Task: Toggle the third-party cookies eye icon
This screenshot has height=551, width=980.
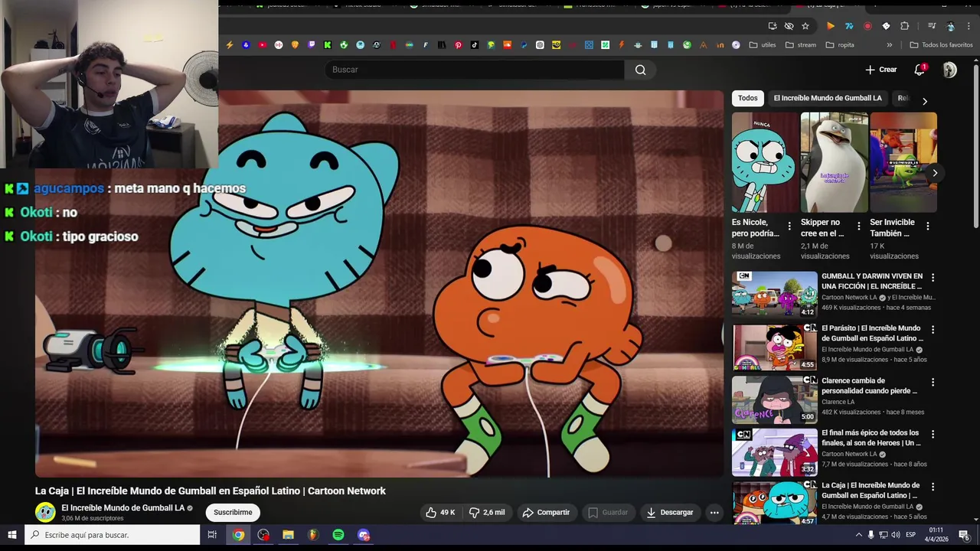Action: [789, 26]
